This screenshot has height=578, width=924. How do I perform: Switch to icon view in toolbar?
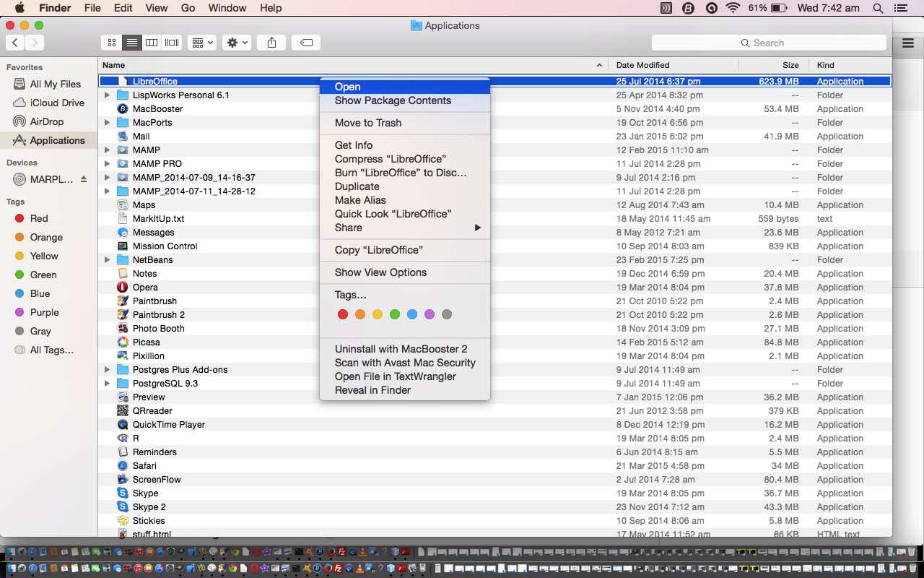111,43
